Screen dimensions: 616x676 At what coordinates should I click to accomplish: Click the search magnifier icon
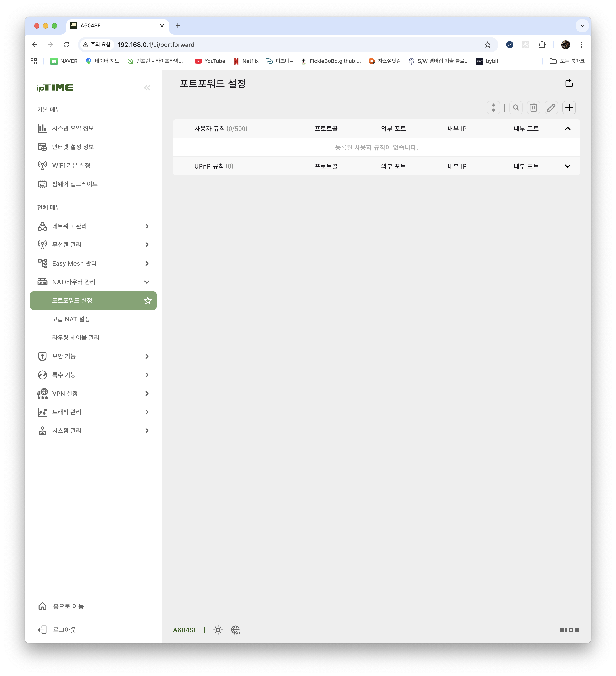coord(516,108)
